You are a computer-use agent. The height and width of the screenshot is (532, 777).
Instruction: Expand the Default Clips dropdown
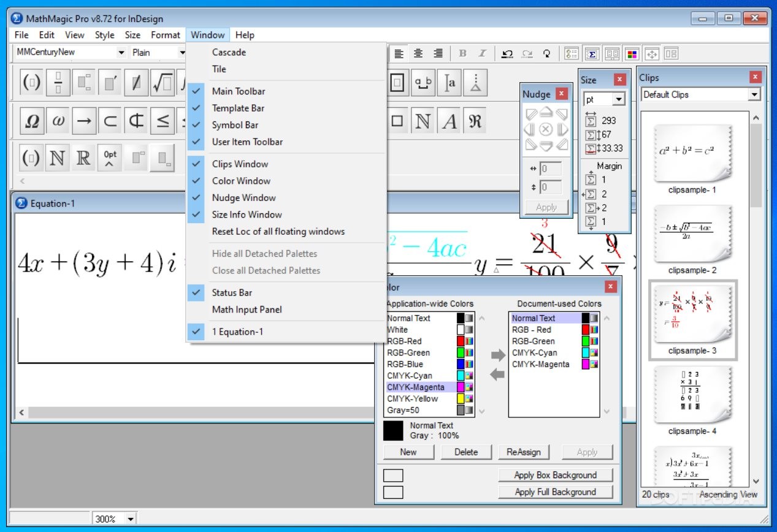coord(754,95)
